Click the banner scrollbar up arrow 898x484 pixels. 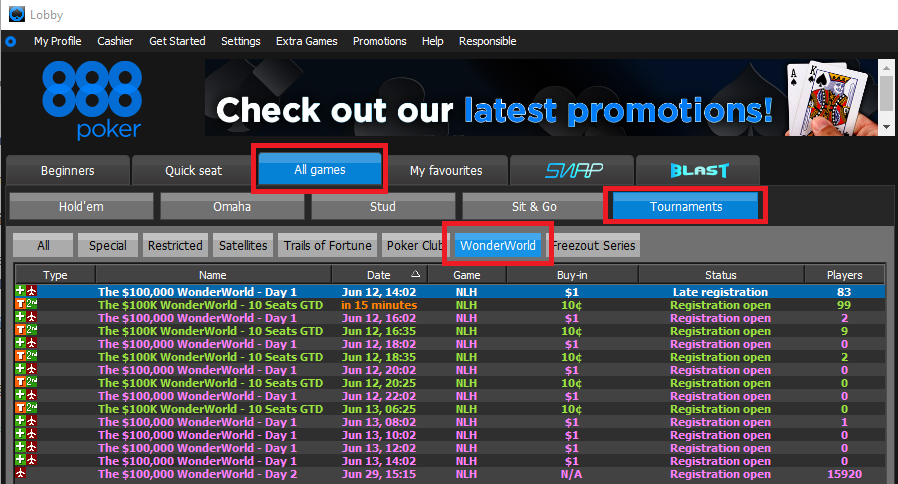coord(886,66)
